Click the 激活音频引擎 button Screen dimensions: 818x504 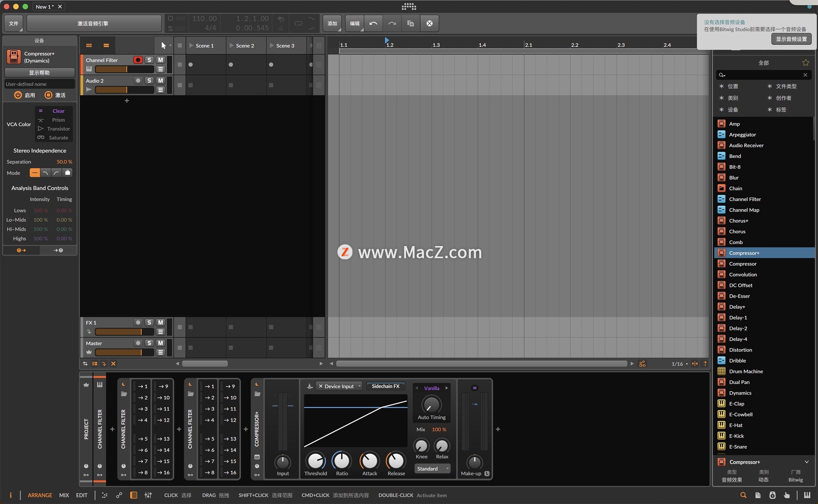(x=93, y=23)
